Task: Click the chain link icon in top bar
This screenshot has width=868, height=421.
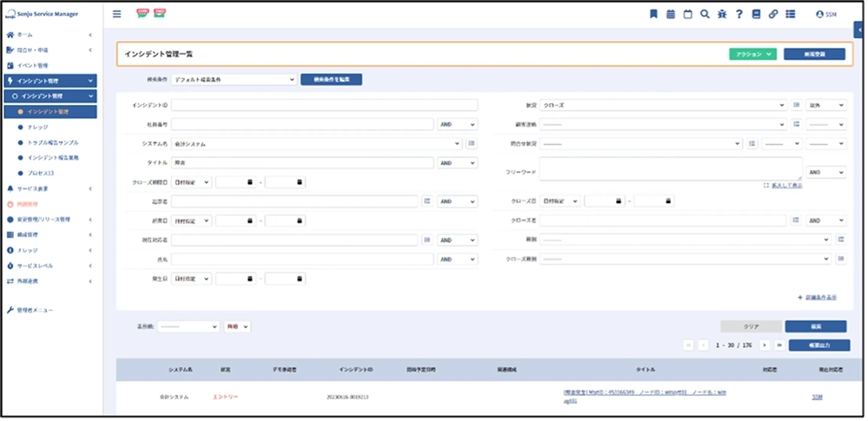Action: 773,15
